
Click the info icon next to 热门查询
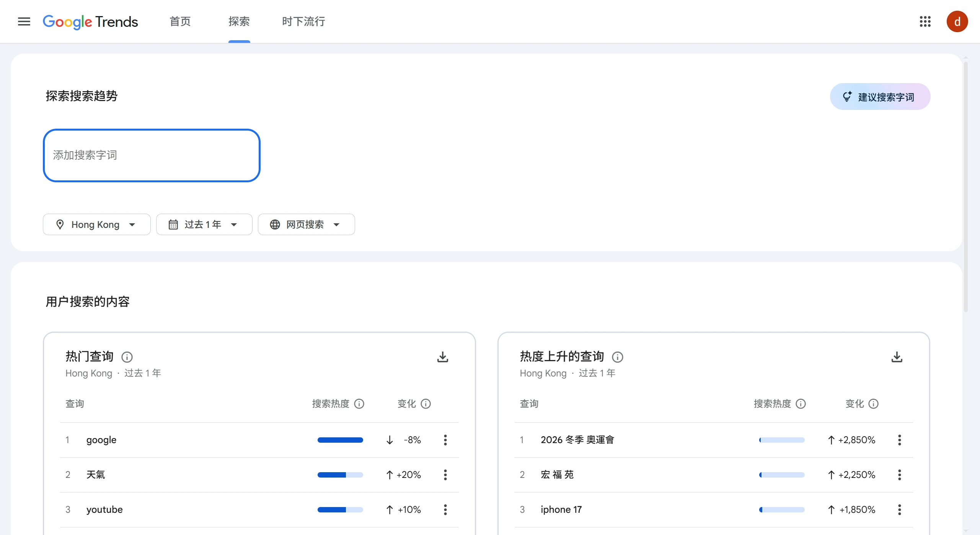127,357
